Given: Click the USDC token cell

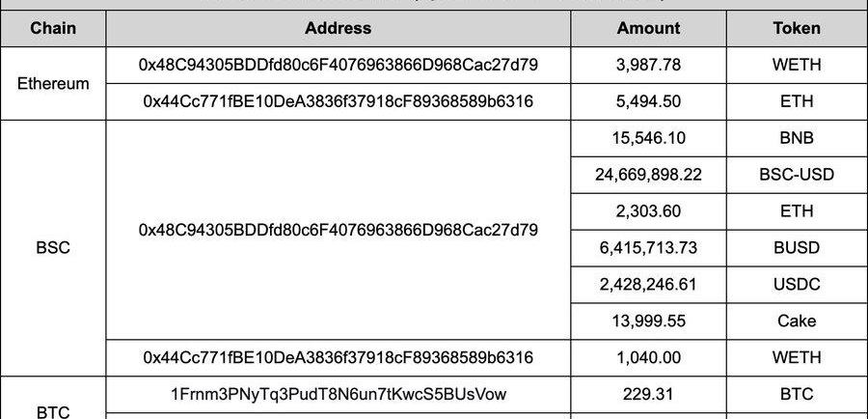Looking at the screenshot, I should 797,285.
